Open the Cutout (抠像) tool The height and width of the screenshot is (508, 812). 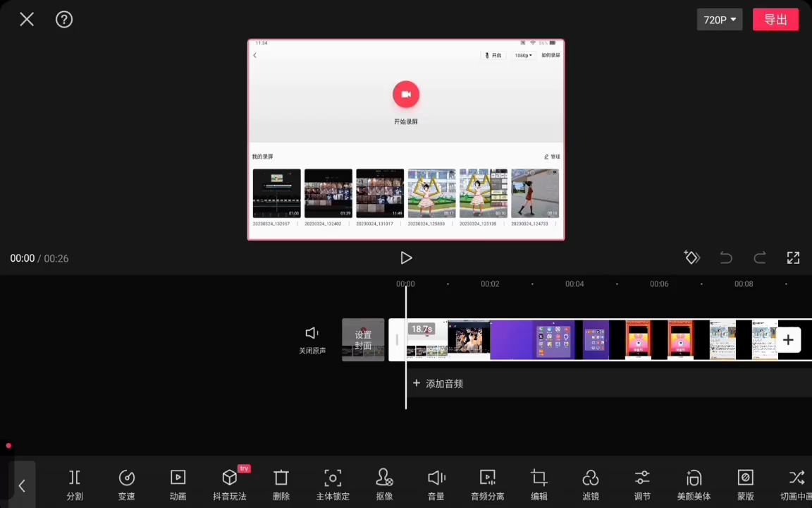point(384,484)
